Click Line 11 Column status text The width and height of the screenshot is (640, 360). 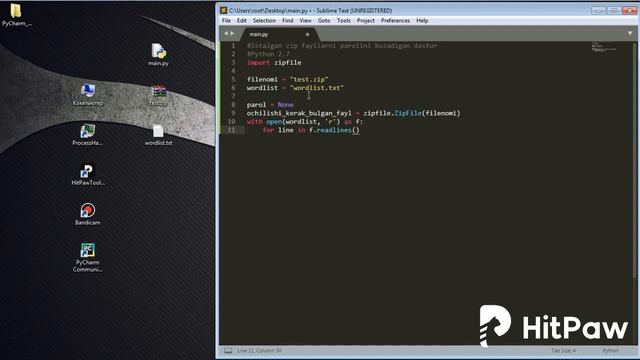(x=259, y=351)
